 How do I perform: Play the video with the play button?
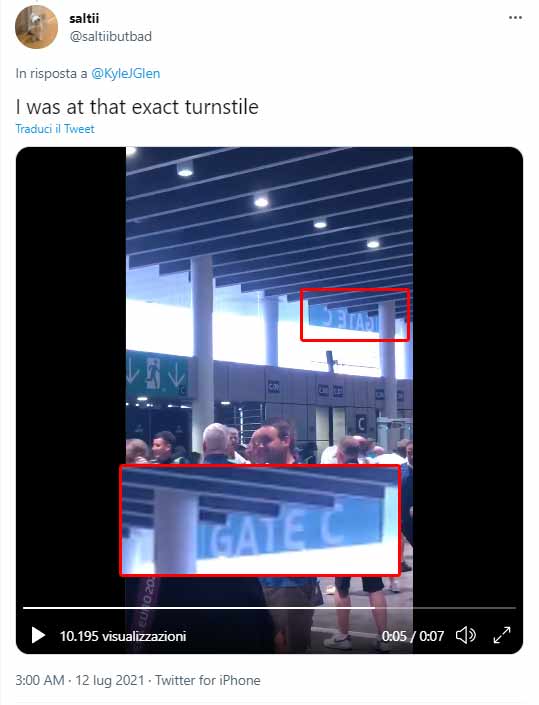coord(38,636)
